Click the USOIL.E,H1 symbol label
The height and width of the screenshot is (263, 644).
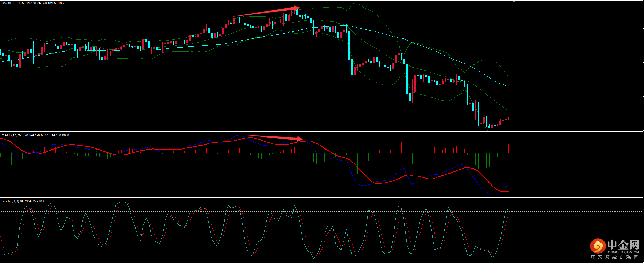pos(11,3)
